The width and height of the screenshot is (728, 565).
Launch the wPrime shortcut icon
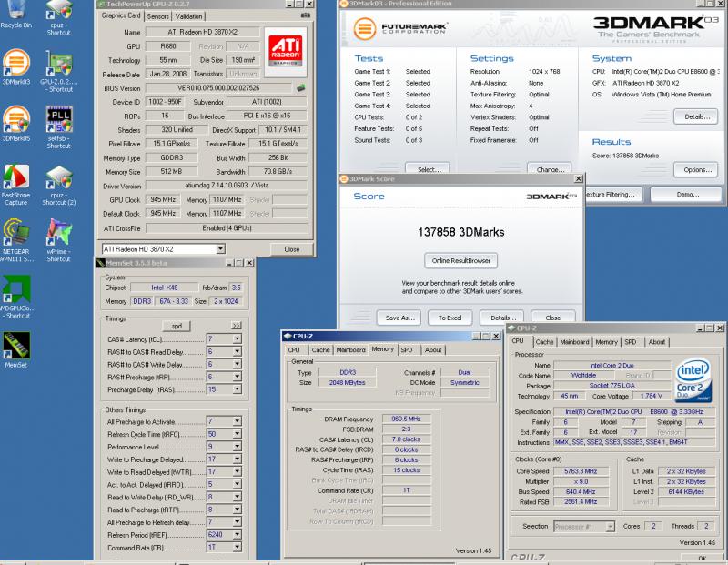(x=58, y=240)
